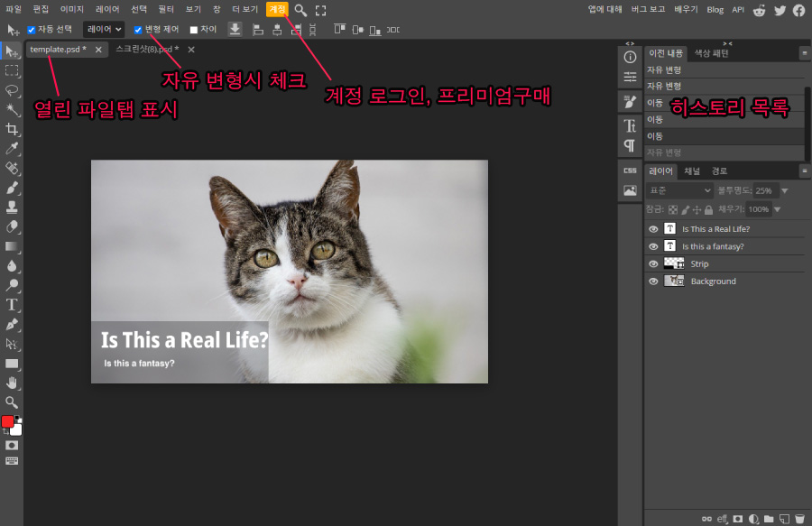The image size is (812, 526).
Task: Uncheck the 변형 제어 option
Action: 137,29
